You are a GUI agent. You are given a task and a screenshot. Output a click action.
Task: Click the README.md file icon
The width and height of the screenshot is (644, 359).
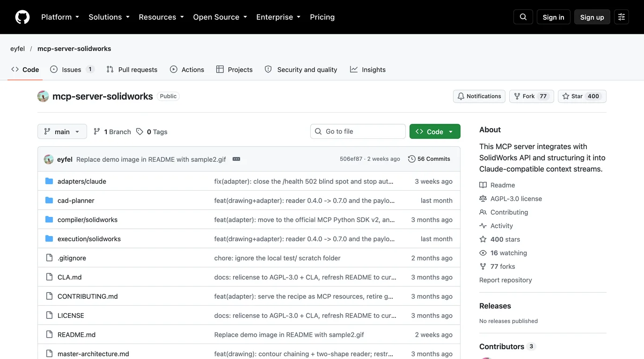[x=49, y=335]
